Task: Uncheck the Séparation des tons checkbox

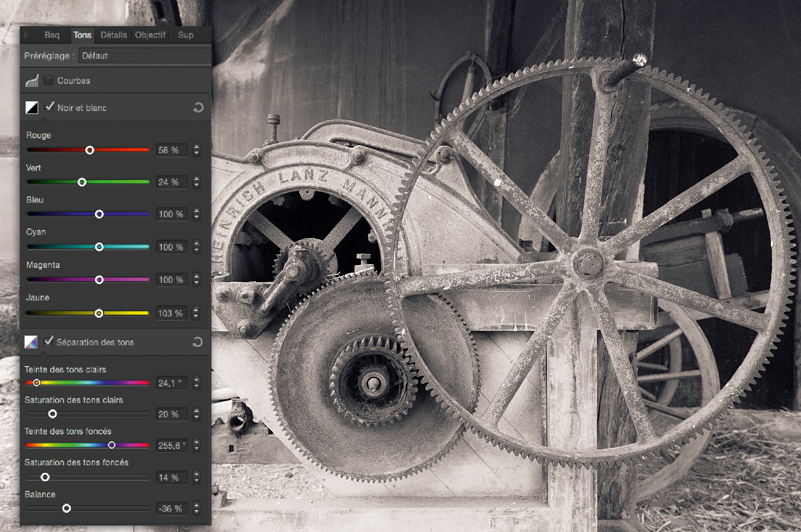Action: pos(49,342)
